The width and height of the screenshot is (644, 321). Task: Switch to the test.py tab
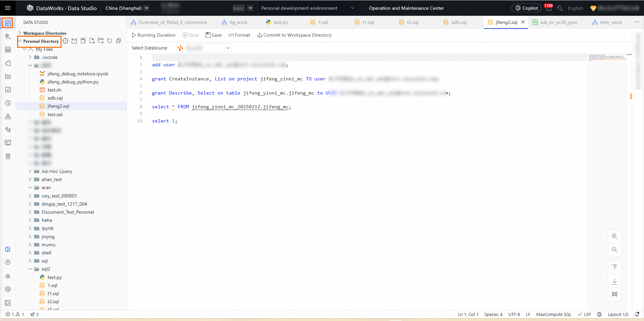(x=277, y=22)
